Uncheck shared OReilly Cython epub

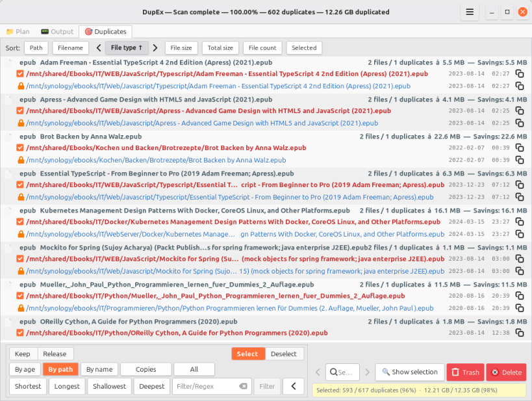20,333
